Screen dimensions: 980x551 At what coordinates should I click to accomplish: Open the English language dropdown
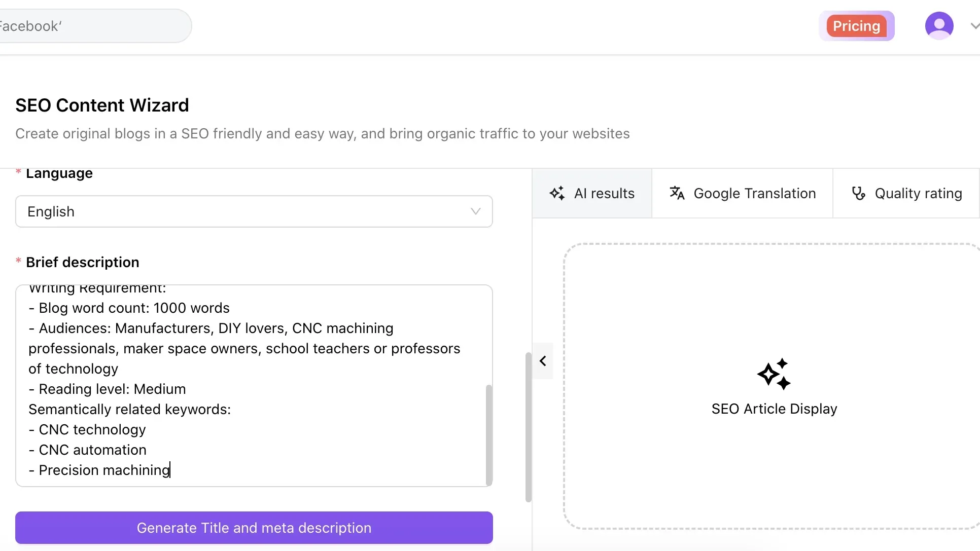point(254,211)
